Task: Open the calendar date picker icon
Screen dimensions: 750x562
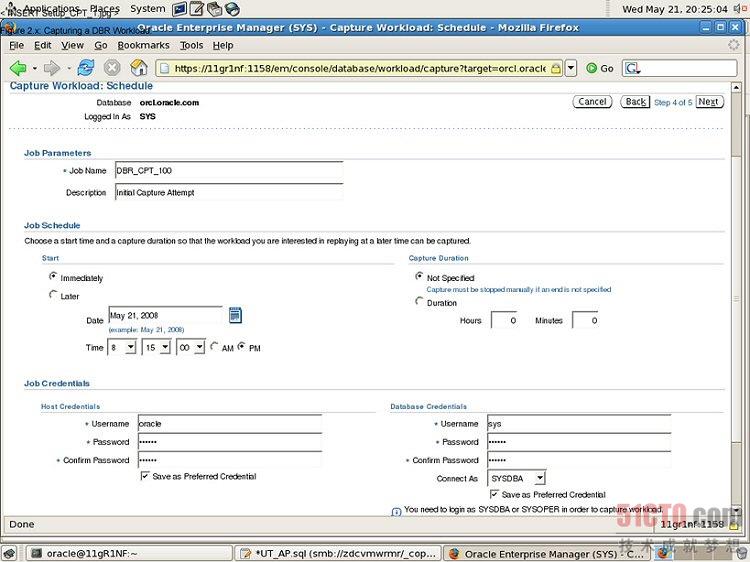Action: (235, 316)
